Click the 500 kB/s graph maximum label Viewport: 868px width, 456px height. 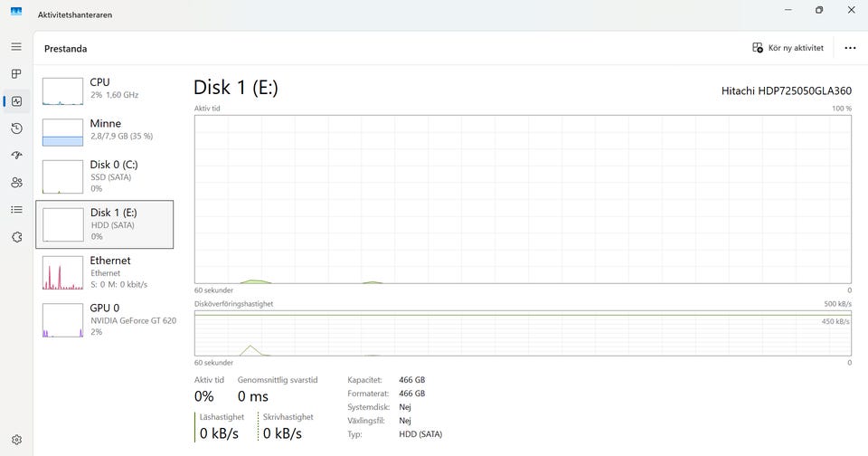click(837, 304)
